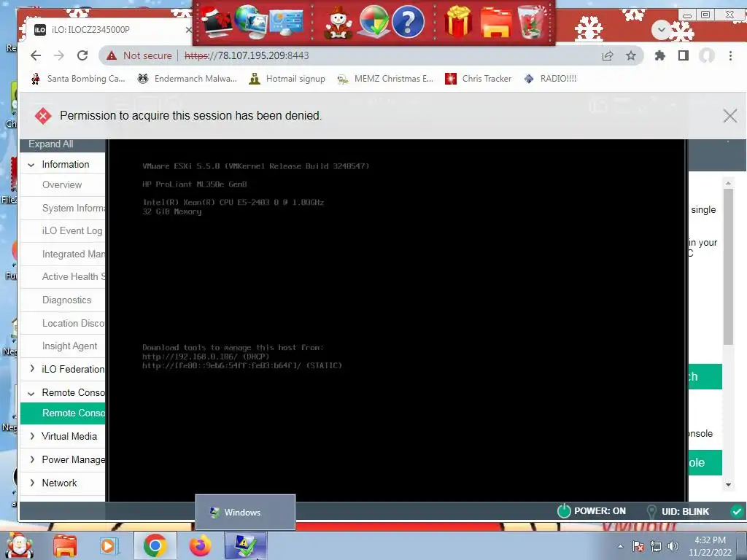Open the tab search dropdown arrow
Viewport: 747px width, 560px height.
661,30
